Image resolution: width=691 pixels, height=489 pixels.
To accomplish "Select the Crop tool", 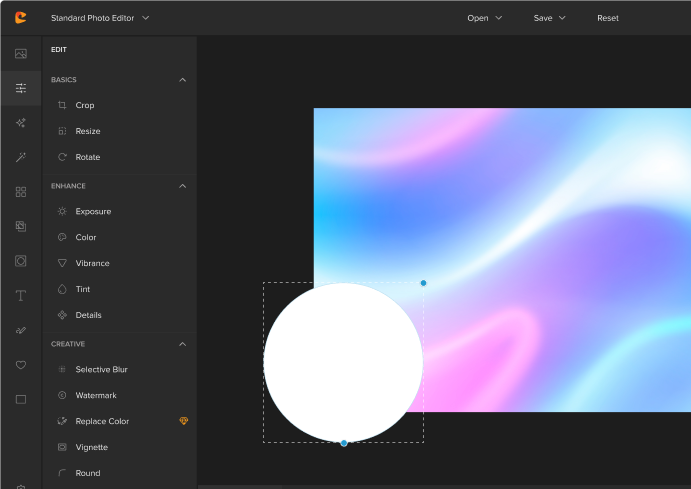I will point(85,105).
